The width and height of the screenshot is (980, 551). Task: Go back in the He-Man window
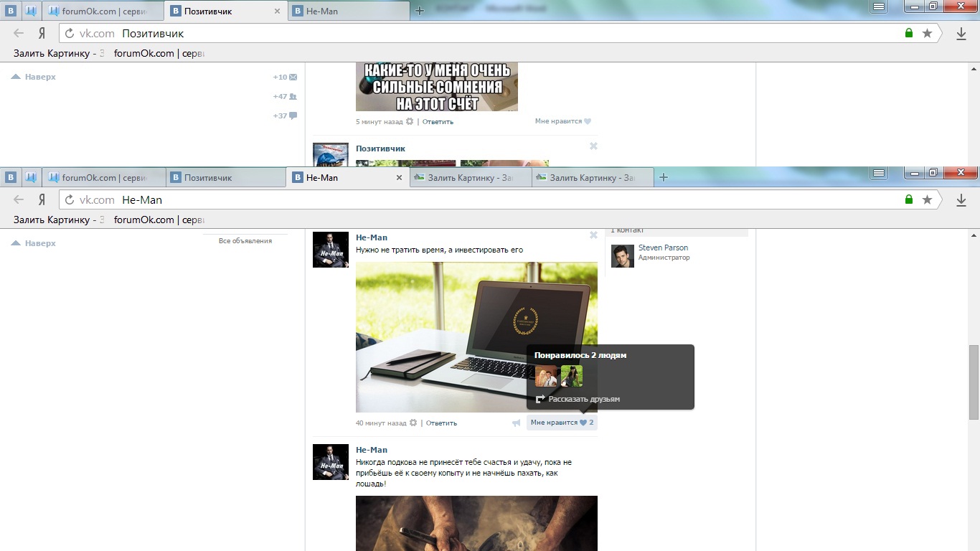click(x=19, y=199)
